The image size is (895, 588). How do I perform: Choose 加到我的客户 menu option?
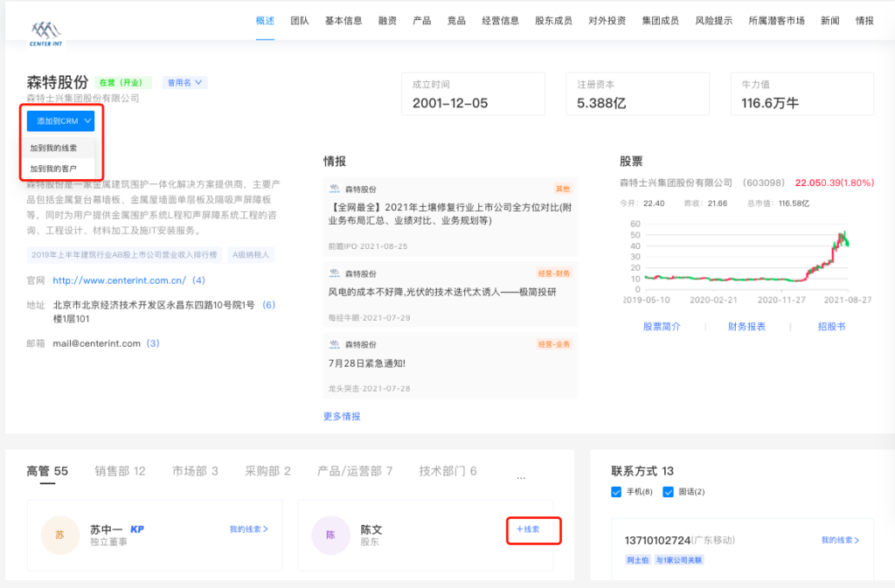[54, 168]
